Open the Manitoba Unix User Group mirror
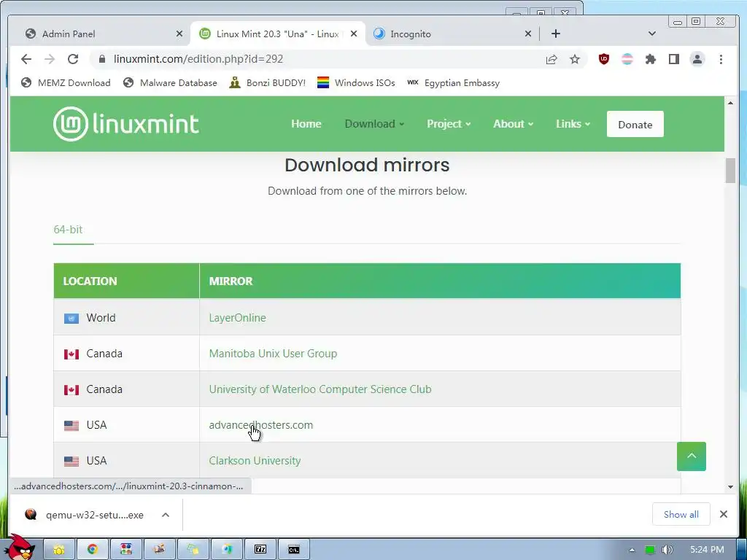Image resolution: width=747 pixels, height=560 pixels. click(x=273, y=354)
